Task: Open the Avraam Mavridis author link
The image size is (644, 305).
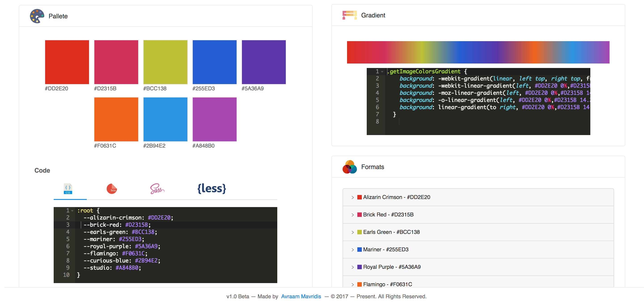Action: coord(301,296)
